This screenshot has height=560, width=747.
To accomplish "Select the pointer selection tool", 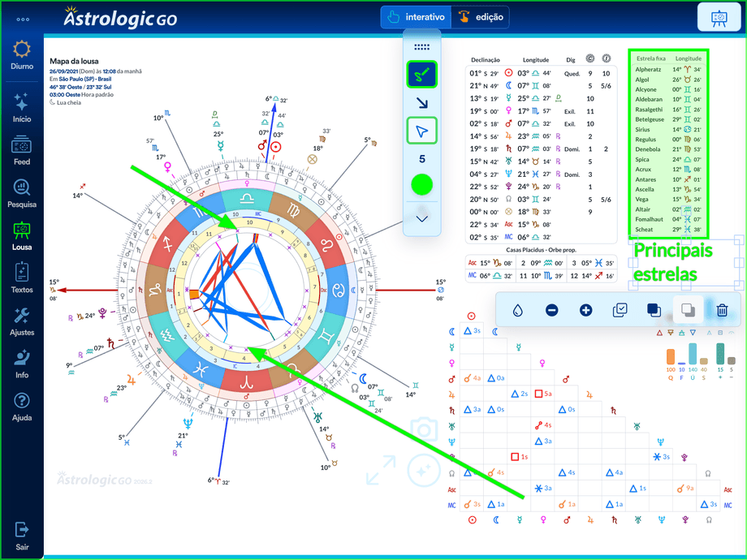I will tap(421, 131).
